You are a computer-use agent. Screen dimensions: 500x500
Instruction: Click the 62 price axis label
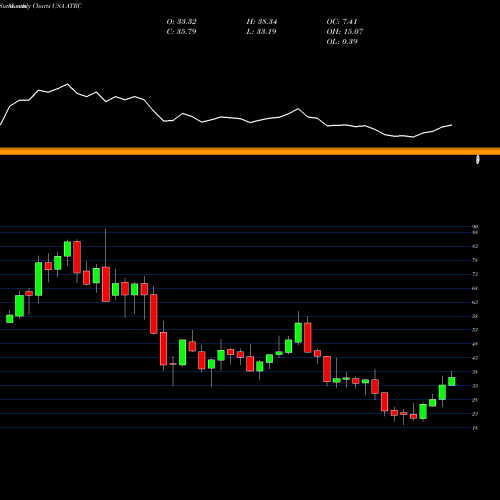click(475, 302)
